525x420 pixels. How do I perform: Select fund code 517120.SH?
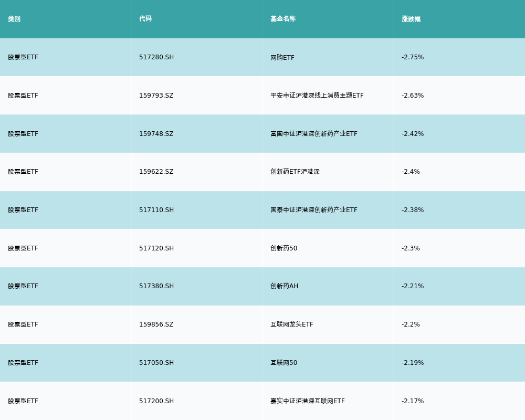[156, 248]
